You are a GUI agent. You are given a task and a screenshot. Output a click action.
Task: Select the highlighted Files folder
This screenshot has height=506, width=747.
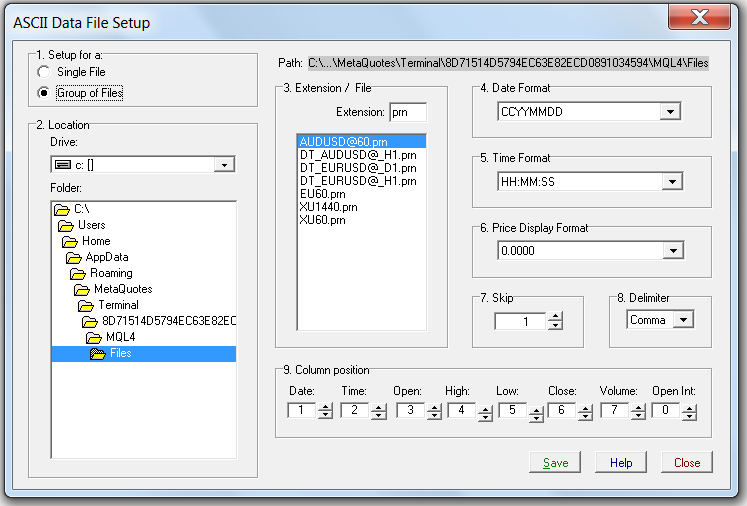coord(144,354)
